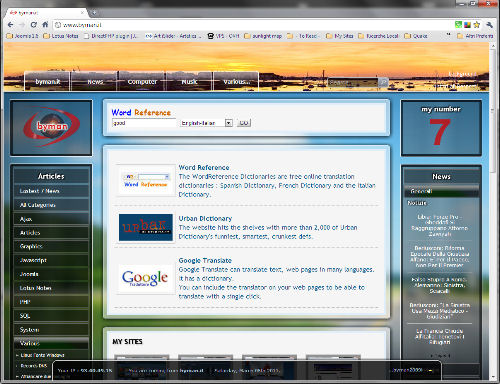
Task: Open the Google Translate logo thumbnail
Action: click(x=145, y=278)
